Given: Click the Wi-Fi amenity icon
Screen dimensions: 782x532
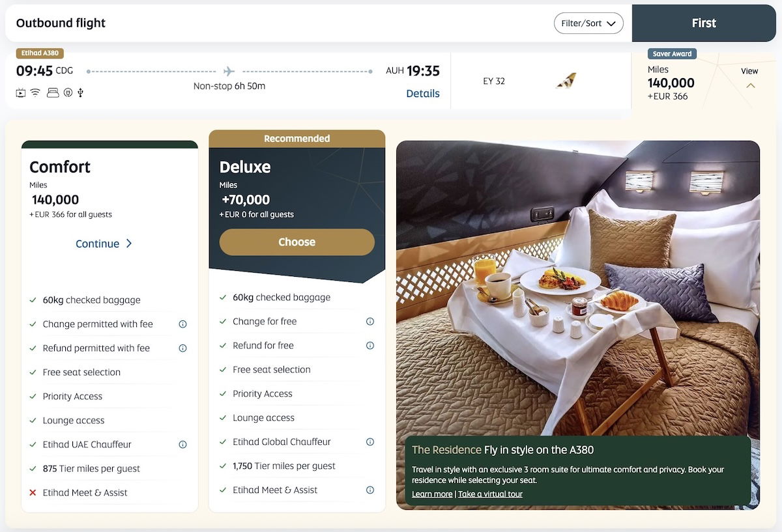Looking at the screenshot, I should click(x=36, y=93).
